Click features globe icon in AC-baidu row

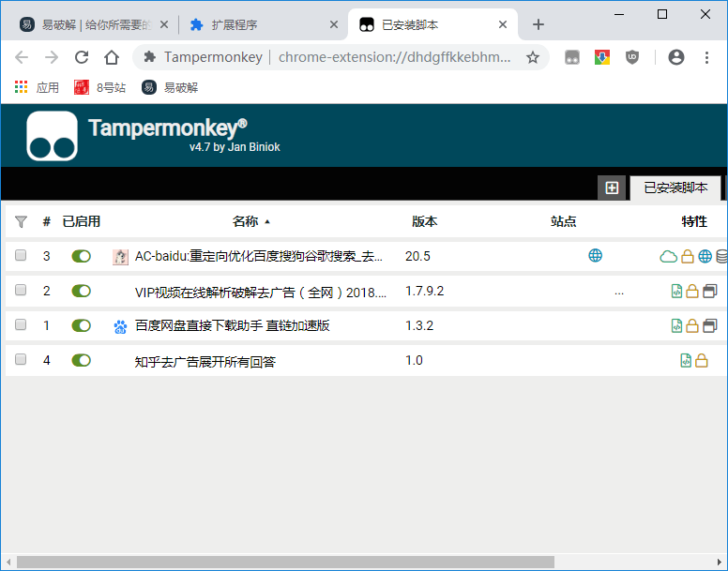[705, 256]
